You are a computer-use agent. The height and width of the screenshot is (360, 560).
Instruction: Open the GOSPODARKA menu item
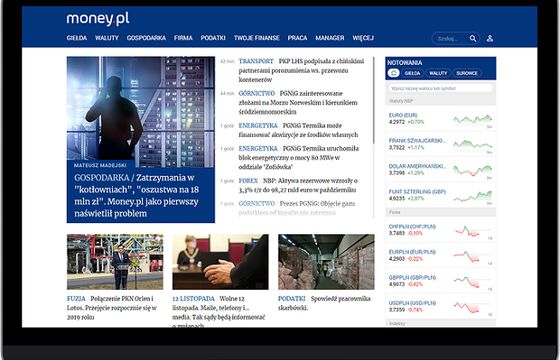(146, 38)
